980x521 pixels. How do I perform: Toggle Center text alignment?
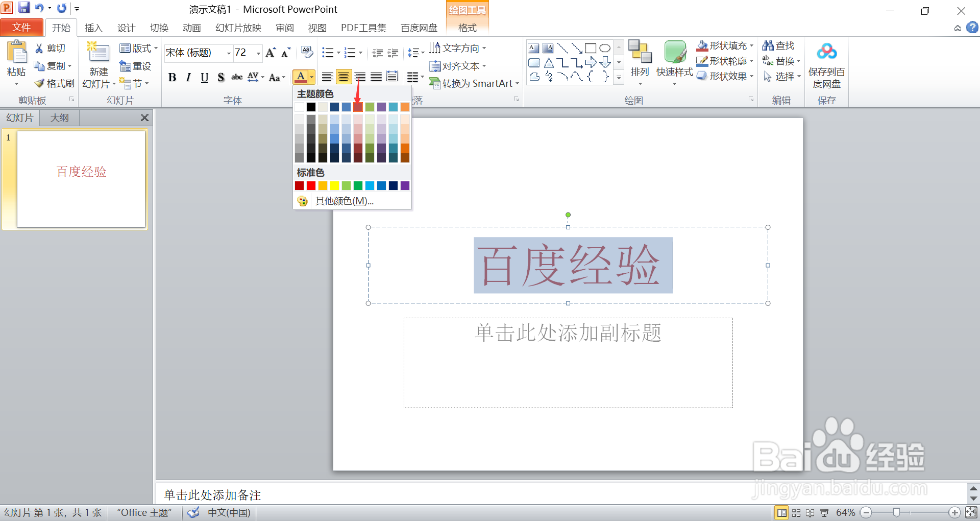click(344, 77)
